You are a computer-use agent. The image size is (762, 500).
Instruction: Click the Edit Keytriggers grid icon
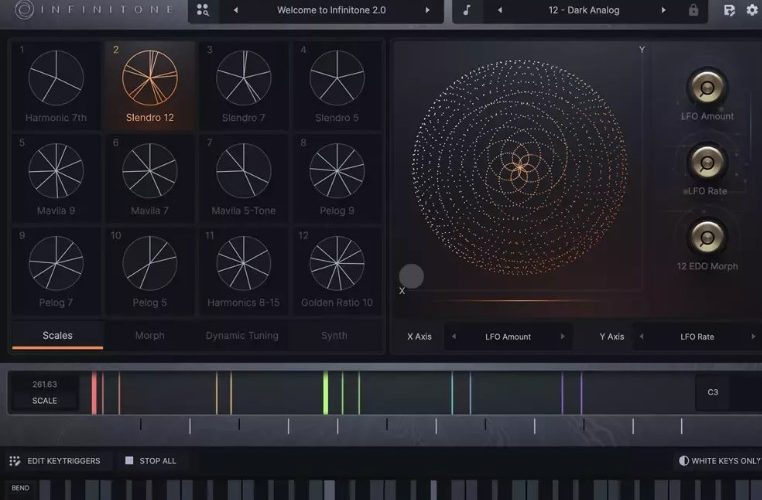[15, 461]
